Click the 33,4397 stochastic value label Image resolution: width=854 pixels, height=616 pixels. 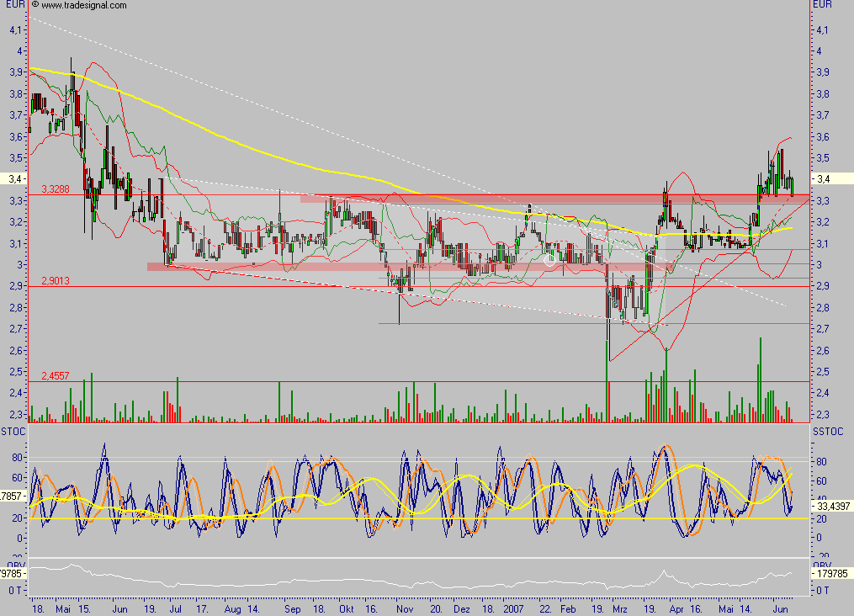pyautogui.click(x=832, y=506)
